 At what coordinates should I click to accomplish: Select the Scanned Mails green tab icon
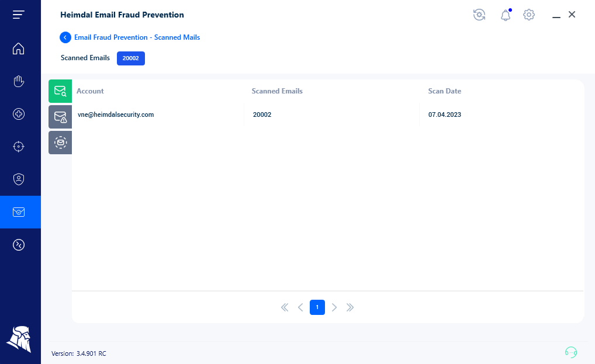60,91
